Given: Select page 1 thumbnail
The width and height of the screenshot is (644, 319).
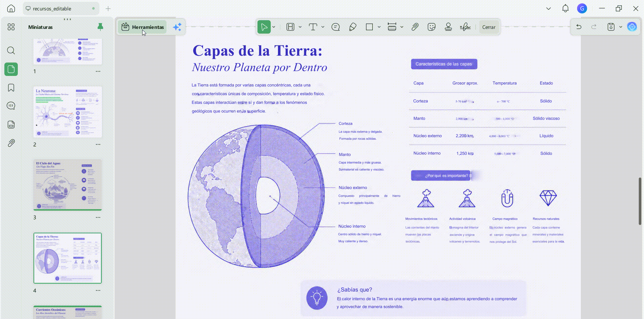Looking at the screenshot, I should [x=68, y=51].
